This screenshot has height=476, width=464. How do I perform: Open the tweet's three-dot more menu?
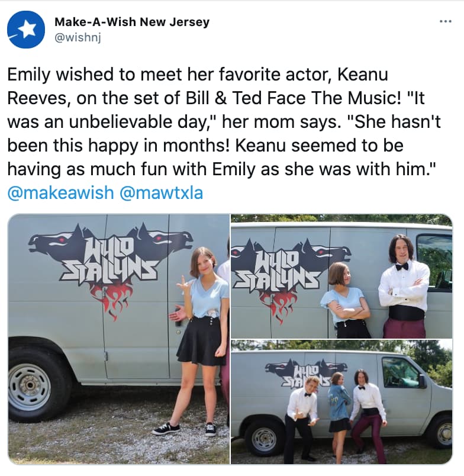point(446,21)
